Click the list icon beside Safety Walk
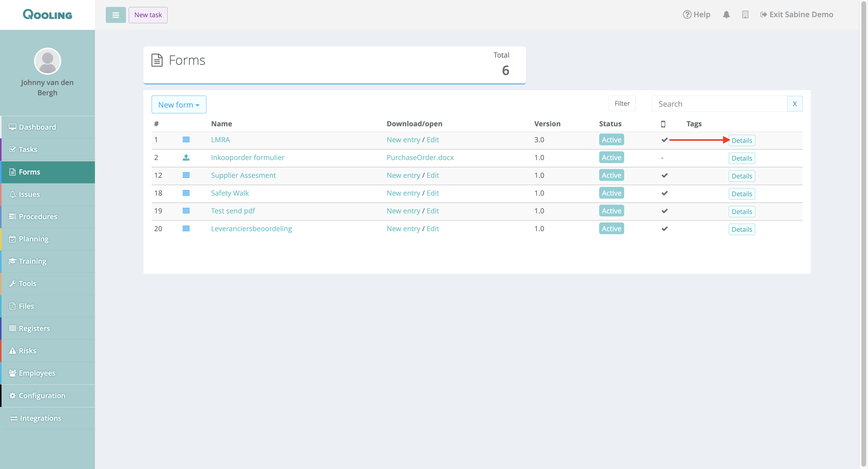The image size is (868, 469). [186, 193]
